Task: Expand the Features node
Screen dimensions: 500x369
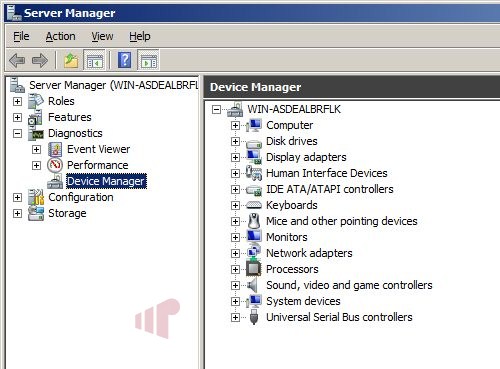Action: [x=17, y=117]
